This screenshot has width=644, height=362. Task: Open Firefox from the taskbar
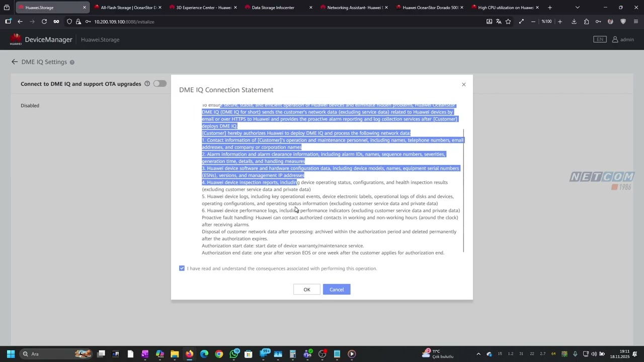coord(189,354)
